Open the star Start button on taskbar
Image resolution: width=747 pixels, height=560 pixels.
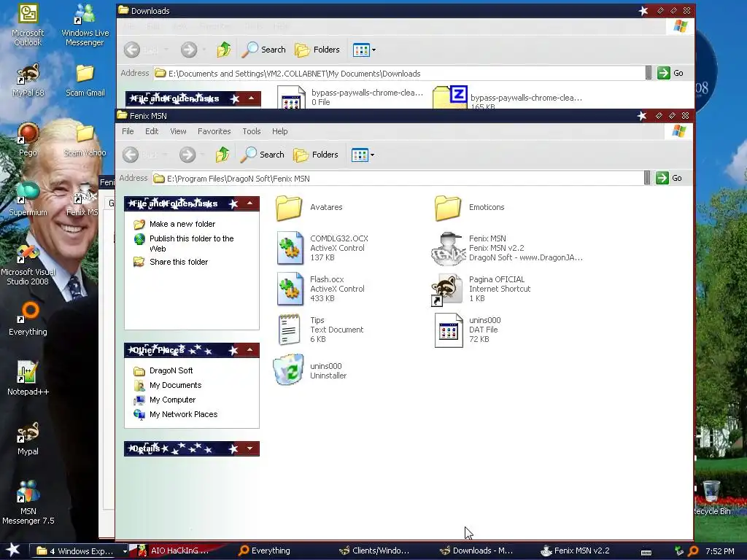click(x=13, y=551)
